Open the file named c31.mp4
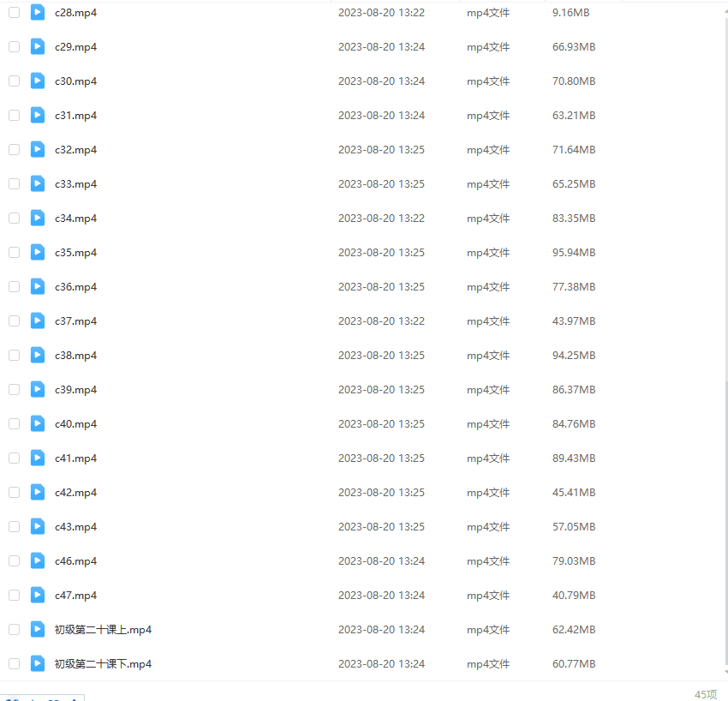The image size is (728, 701). (75, 116)
